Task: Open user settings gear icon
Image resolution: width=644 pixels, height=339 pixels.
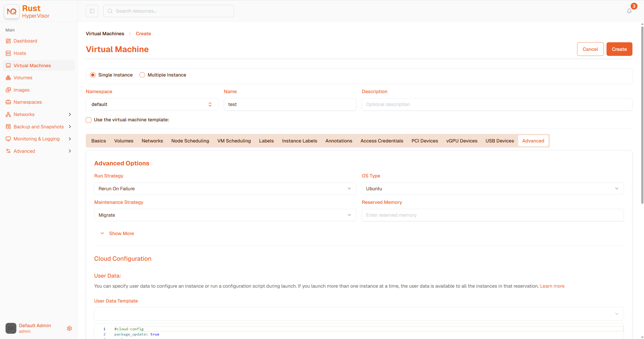Action: point(69,328)
